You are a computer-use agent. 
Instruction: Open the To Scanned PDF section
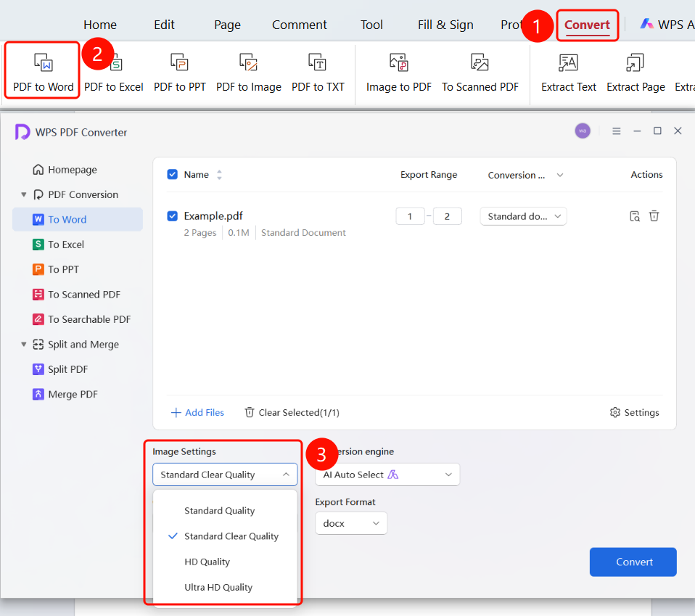tap(76, 295)
